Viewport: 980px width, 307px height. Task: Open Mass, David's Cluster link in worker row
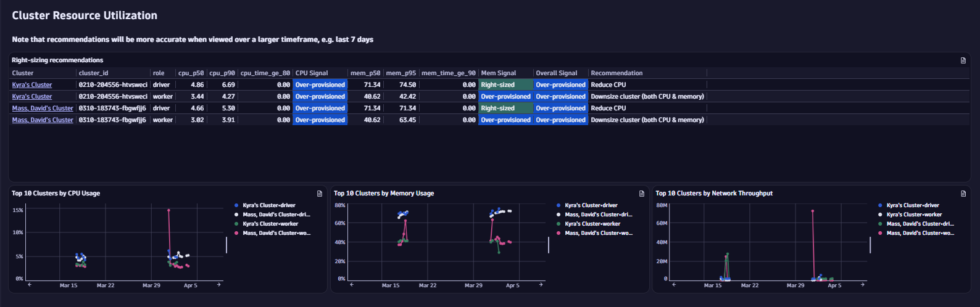[43, 120]
